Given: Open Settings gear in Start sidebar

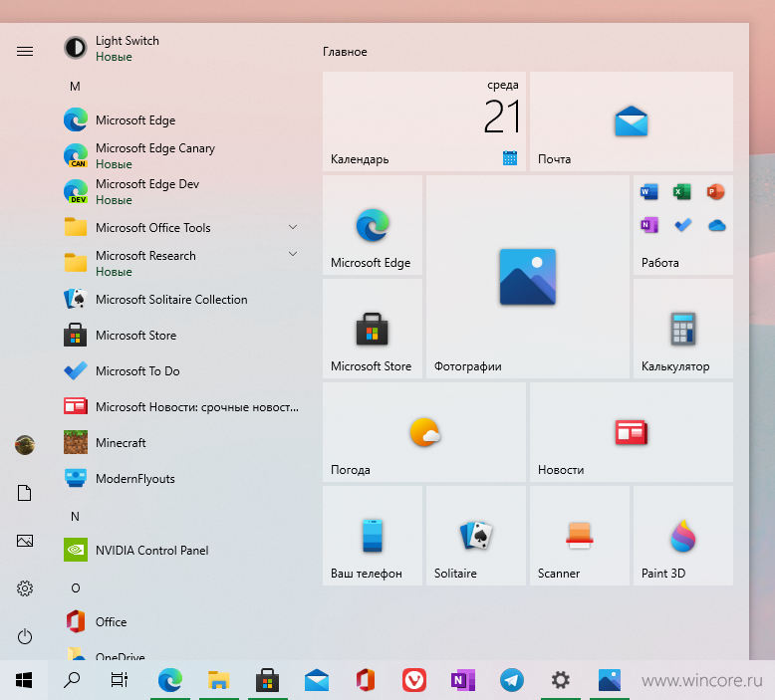Looking at the screenshot, I should click(x=25, y=587).
